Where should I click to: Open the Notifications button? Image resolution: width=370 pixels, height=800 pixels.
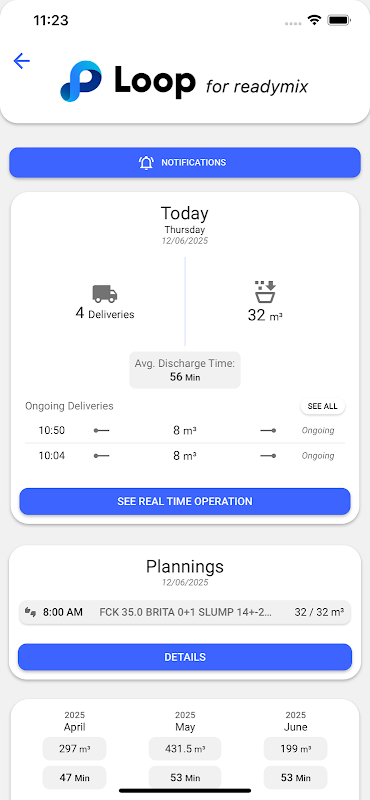click(185, 163)
